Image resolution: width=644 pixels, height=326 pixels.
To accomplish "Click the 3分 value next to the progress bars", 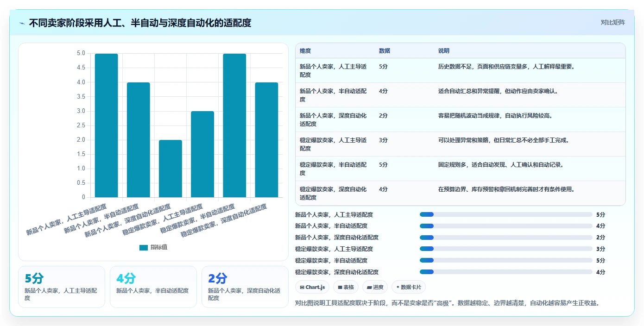I will 601,249.
